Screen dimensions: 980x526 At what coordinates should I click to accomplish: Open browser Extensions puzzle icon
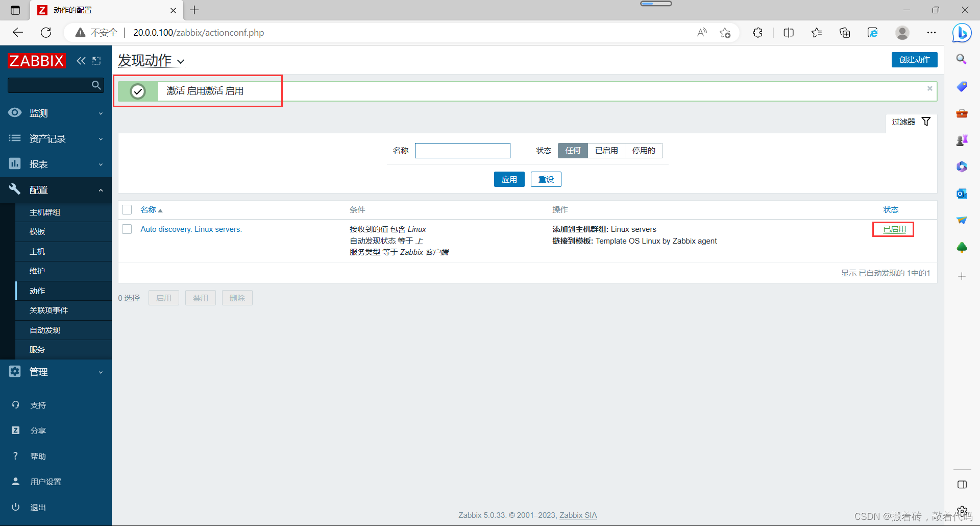point(757,33)
